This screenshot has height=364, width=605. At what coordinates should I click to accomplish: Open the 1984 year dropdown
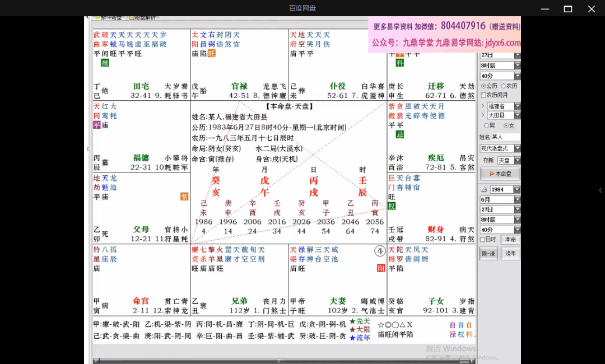(x=516, y=190)
